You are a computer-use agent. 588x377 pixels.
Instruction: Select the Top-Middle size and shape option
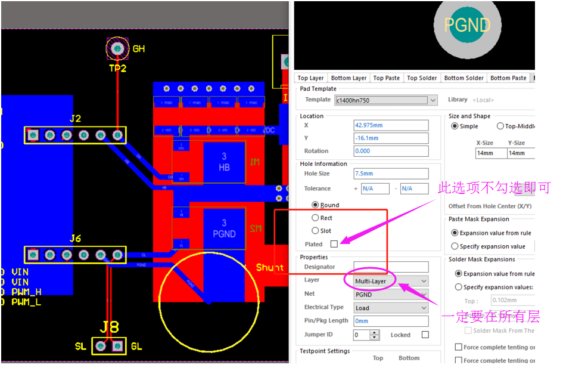tap(500, 126)
